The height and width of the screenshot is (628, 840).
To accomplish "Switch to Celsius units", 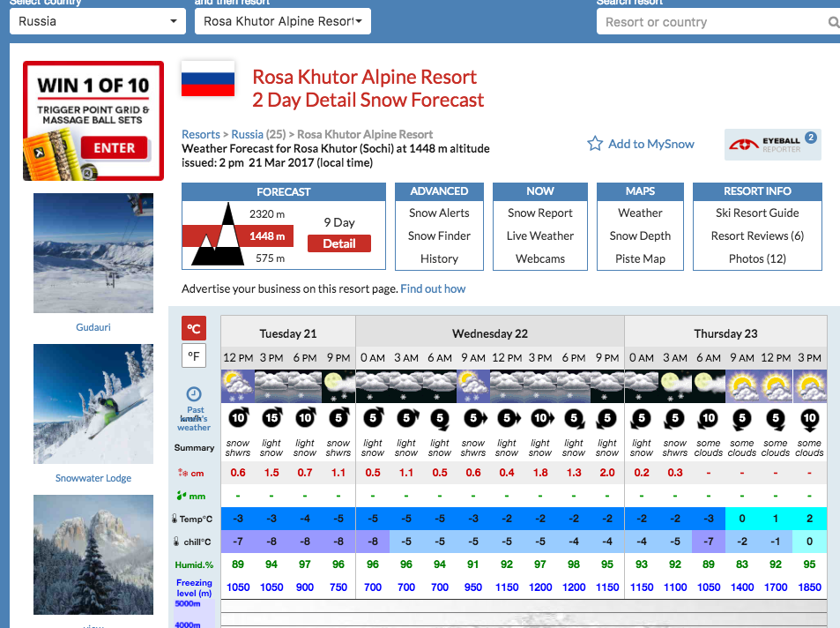I will click(193, 328).
